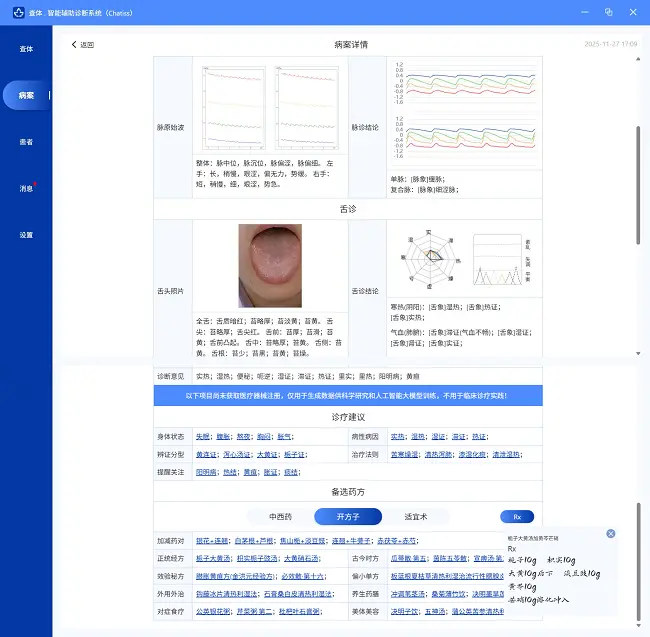650x637 pixels.
Task: Click the 失眠 symptom link
Action: tap(203, 437)
